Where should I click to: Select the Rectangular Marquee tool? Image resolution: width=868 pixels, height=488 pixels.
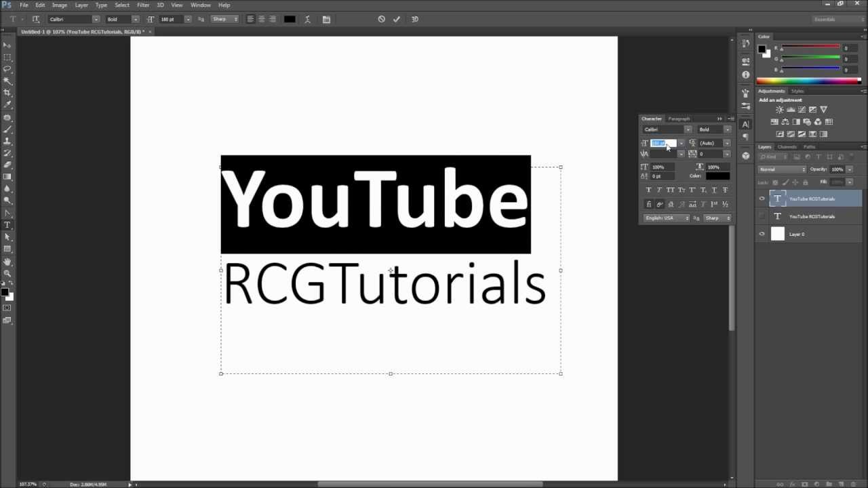point(7,58)
